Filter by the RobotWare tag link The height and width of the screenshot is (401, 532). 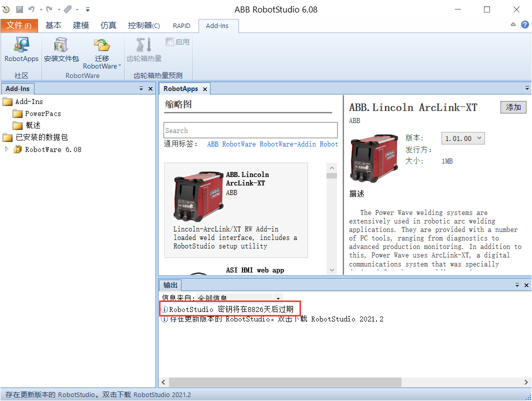click(239, 144)
